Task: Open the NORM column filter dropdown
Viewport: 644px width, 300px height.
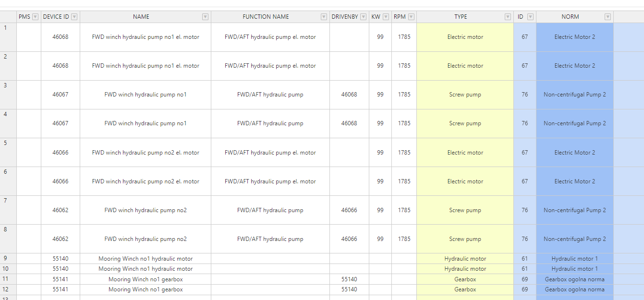Action: [x=608, y=17]
